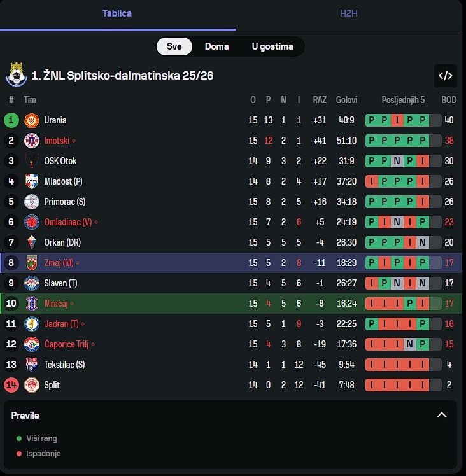The width and height of the screenshot is (466, 476).
Task: Click the Mračaj row in the table
Action: click(191, 304)
